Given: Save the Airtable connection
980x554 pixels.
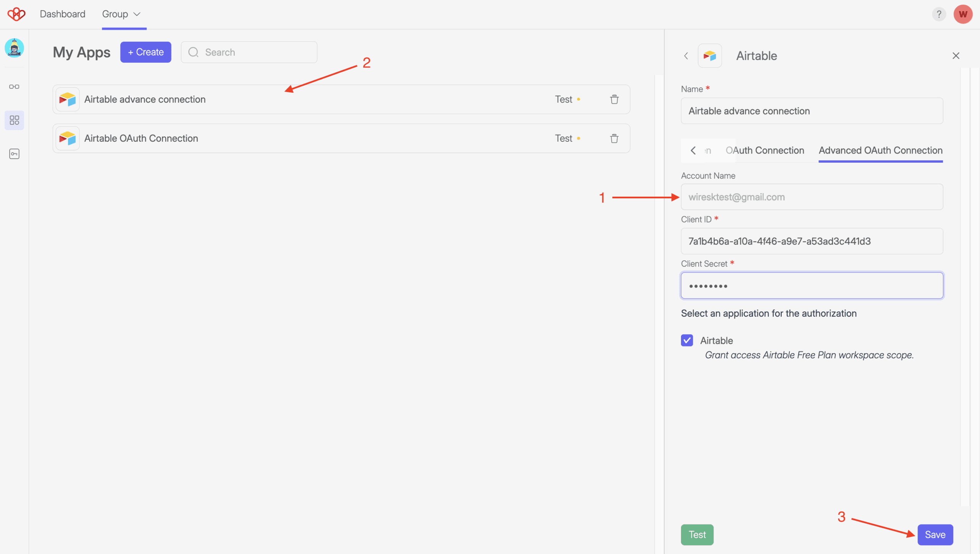Looking at the screenshot, I should coord(935,534).
